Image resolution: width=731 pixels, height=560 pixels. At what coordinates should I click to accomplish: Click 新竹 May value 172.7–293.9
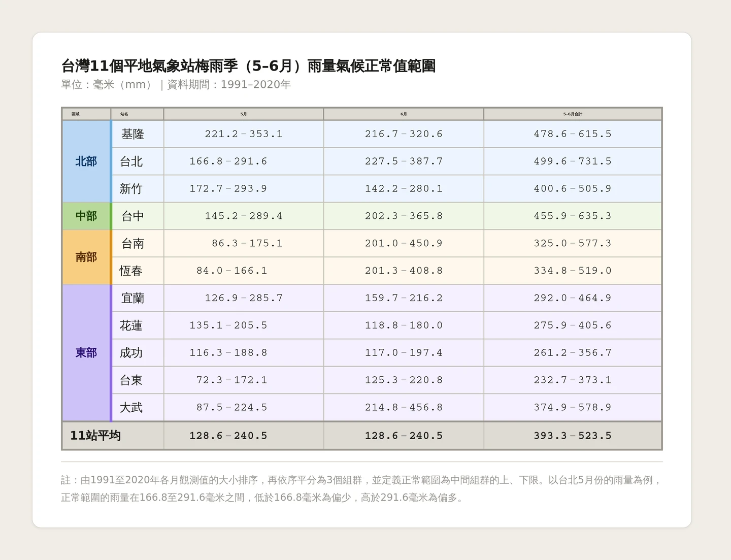228,189
